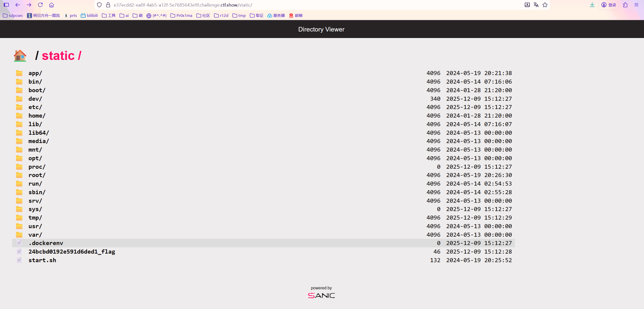The width and height of the screenshot is (644, 309).
Task: Reload the page with the refresh icon
Action: pyautogui.click(x=40, y=5)
